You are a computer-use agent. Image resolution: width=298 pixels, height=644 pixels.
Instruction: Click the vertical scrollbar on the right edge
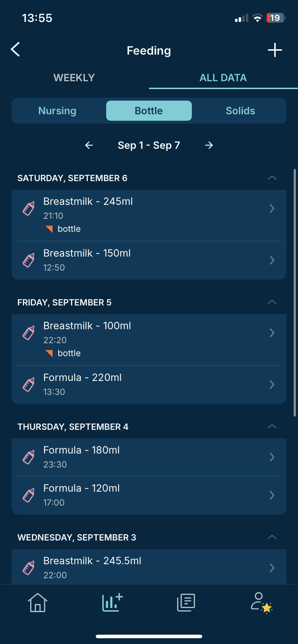[295, 293]
